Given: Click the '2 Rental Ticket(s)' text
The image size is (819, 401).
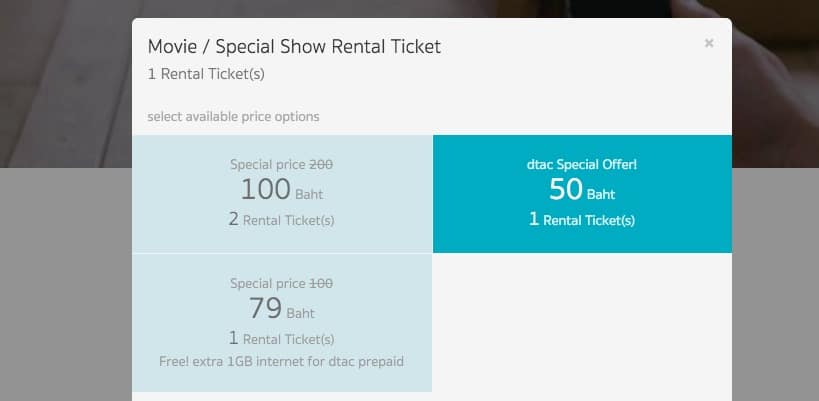Looking at the screenshot, I should (x=282, y=220).
